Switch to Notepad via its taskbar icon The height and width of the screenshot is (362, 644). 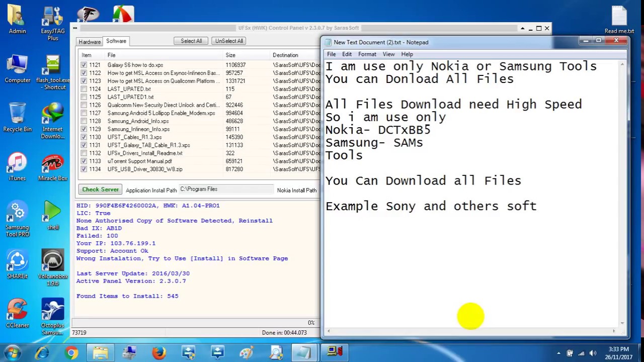point(305,353)
